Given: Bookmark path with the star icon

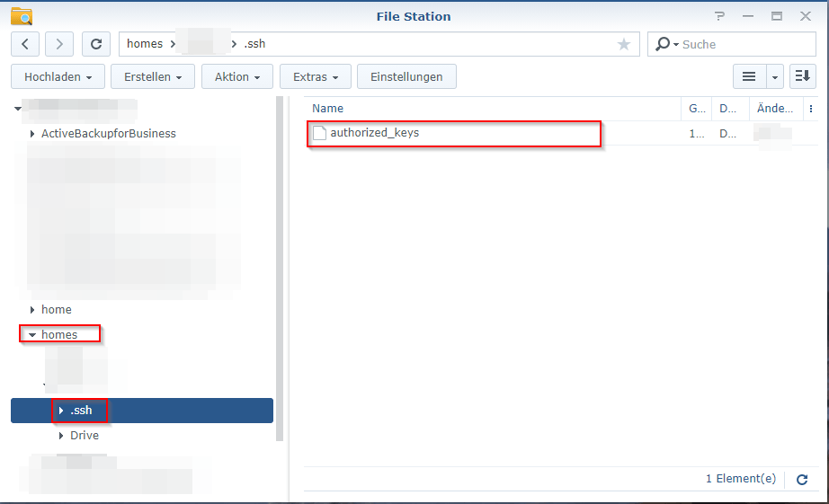Looking at the screenshot, I should coord(624,44).
